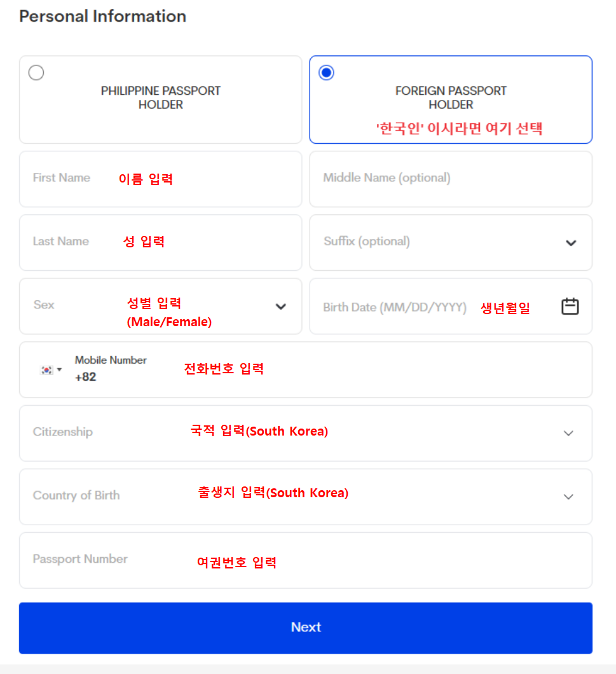The height and width of the screenshot is (674, 616).
Task: Open the Citizenship dropdown list
Action: coord(306,433)
